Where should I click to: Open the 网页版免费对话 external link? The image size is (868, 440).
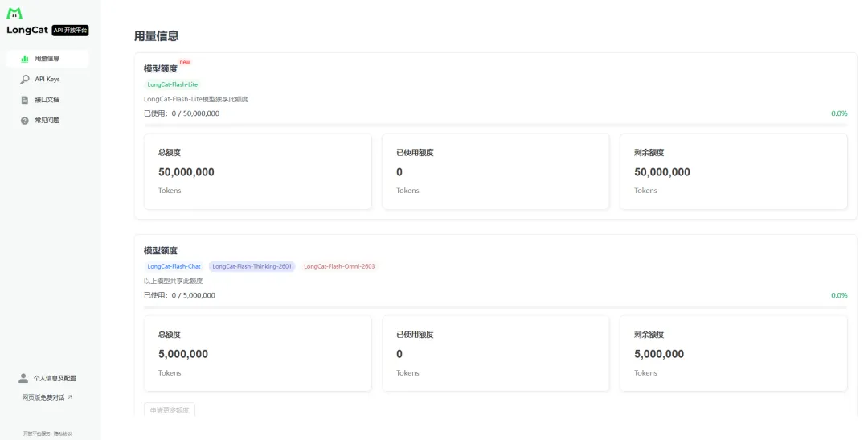tap(47, 397)
